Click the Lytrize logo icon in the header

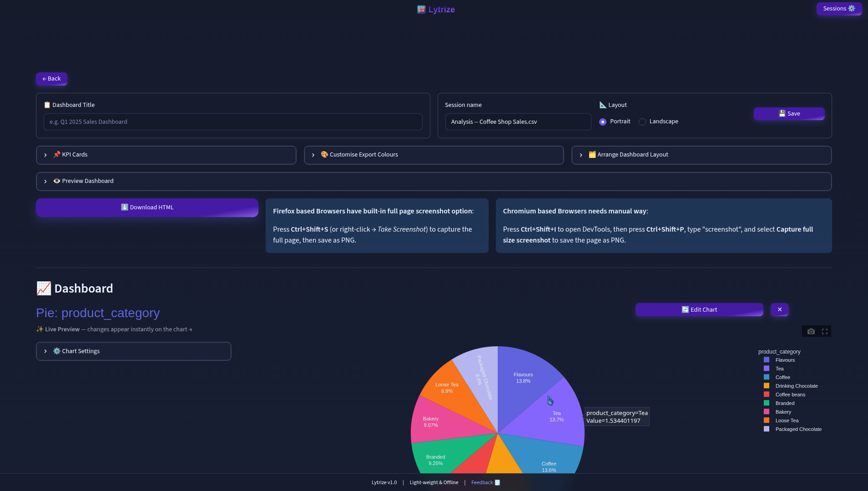pos(421,10)
